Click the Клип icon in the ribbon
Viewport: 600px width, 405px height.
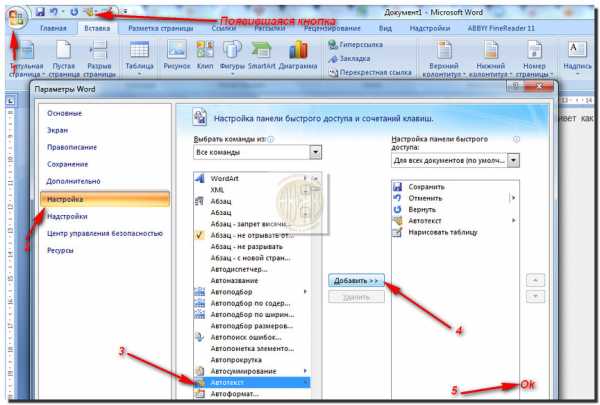(x=205, y=55)
